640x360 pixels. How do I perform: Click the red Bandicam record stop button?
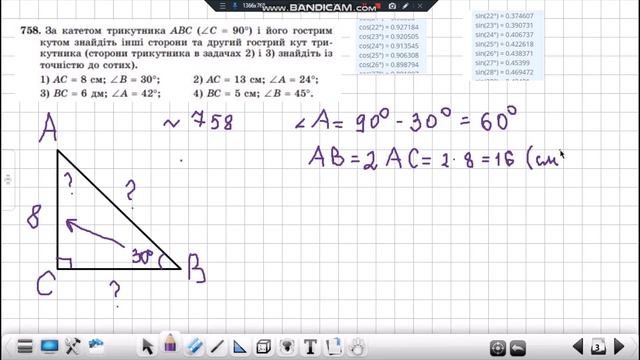click(x=378, y=6)
